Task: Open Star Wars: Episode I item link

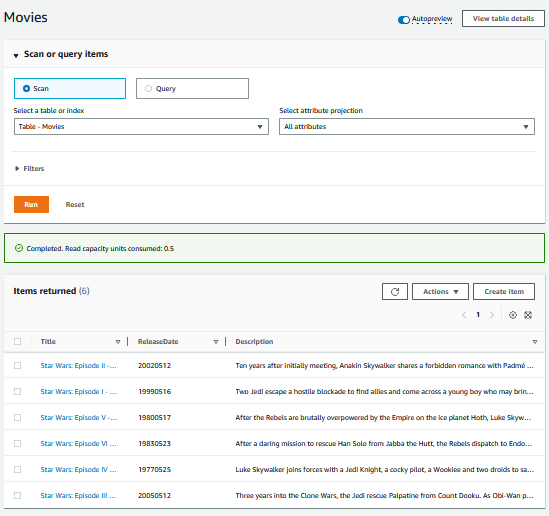Action: 78,391
